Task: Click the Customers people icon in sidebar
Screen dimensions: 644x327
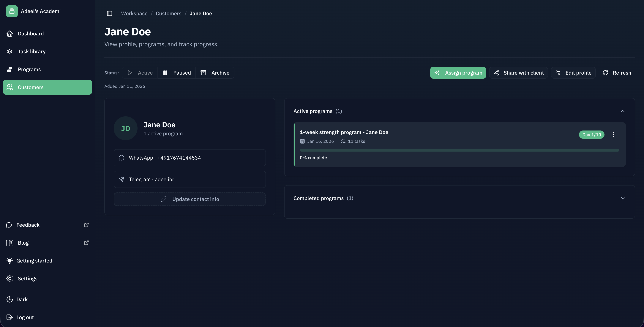Action: click(x=10, y=87)
